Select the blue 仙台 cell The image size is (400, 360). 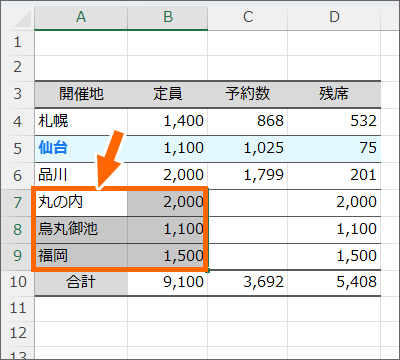click(81, 149)
